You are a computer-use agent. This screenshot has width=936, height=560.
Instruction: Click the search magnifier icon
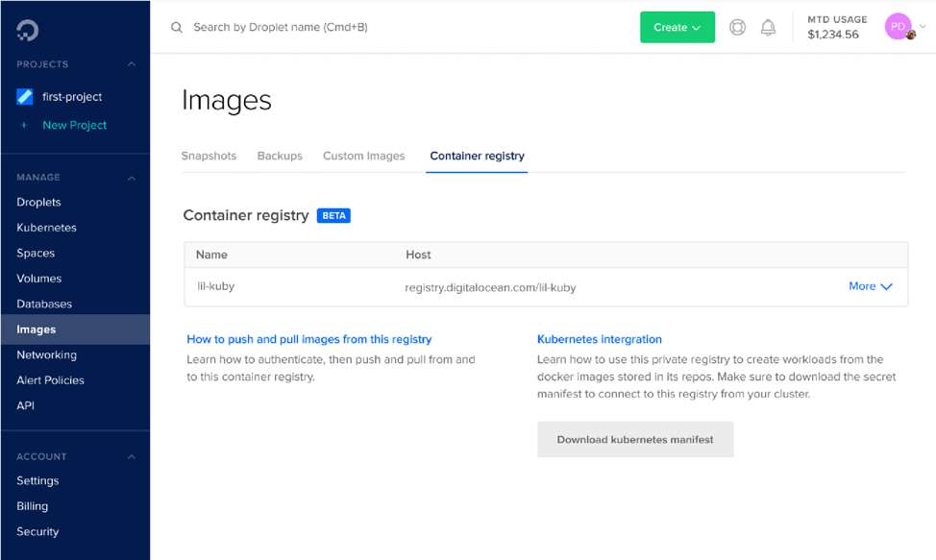coord(177,28)
